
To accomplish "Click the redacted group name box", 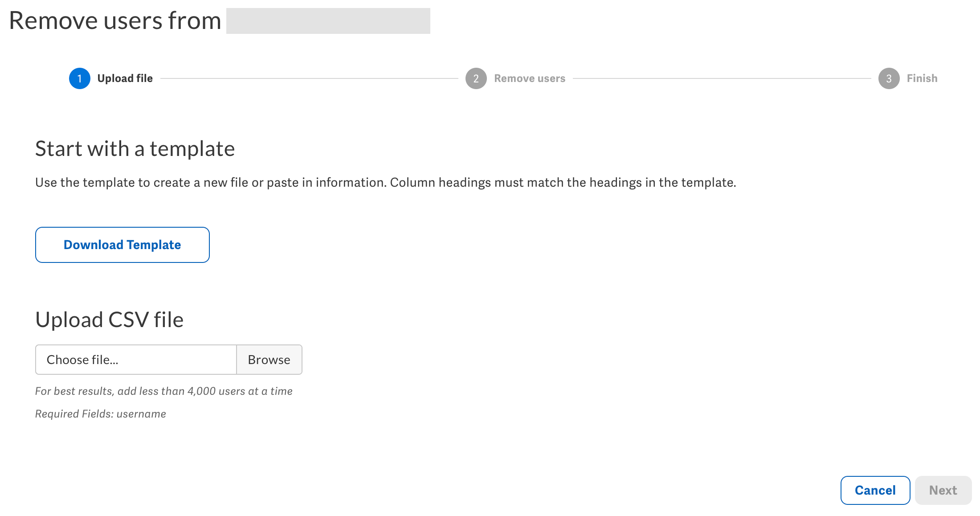I will [x=328, y=20].
